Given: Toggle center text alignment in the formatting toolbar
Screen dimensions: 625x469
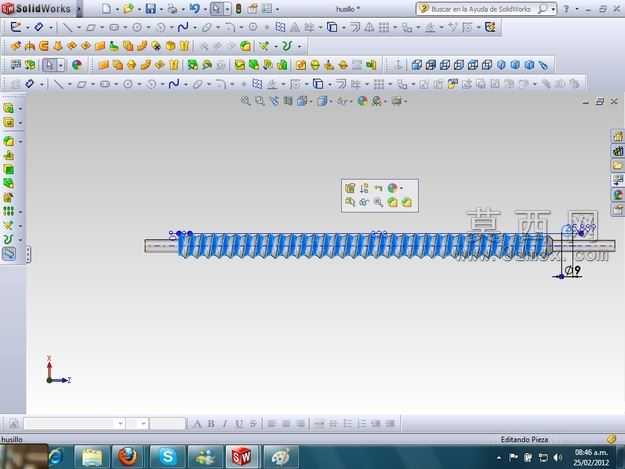Looking at the screenshot, I should click(x=286, y=424).
